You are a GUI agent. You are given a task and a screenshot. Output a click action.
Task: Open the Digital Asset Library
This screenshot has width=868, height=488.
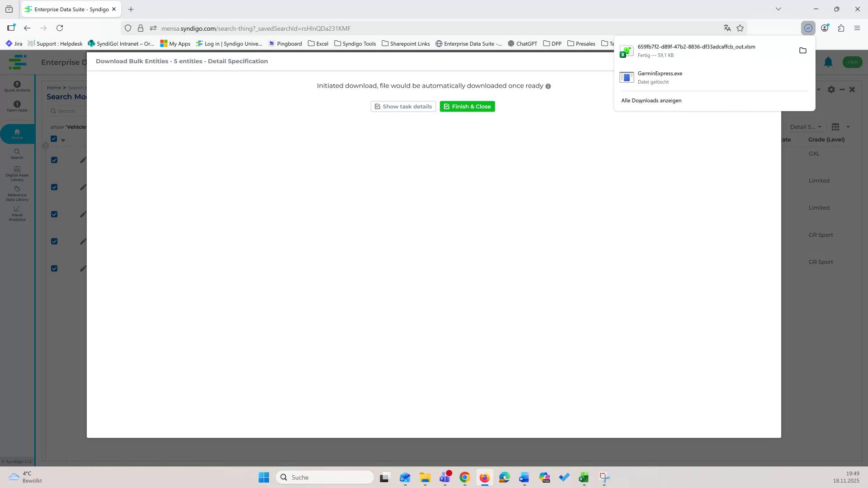pyautogui.click(x=17, y=174)
